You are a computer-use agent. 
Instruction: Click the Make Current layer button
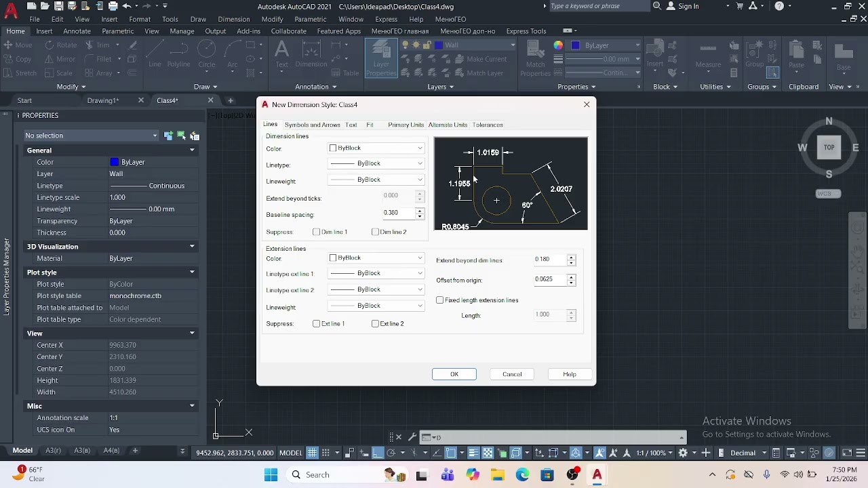[x=481, y=59]
